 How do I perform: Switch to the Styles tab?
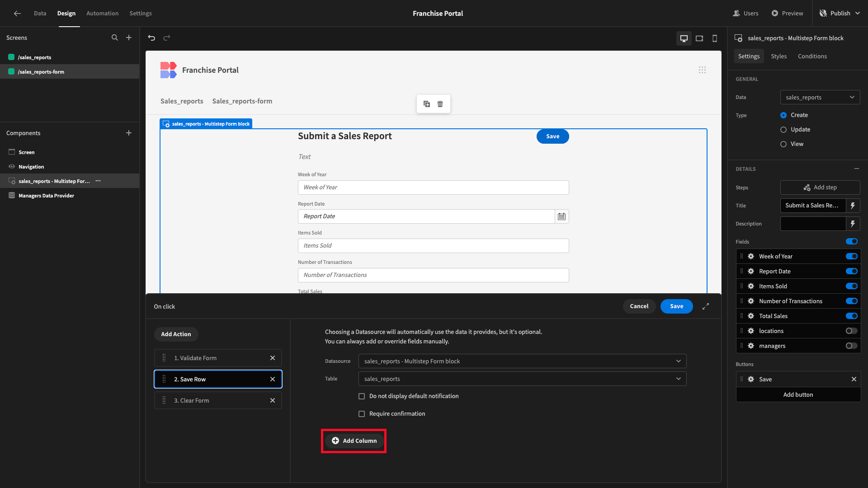coord(778,56)
